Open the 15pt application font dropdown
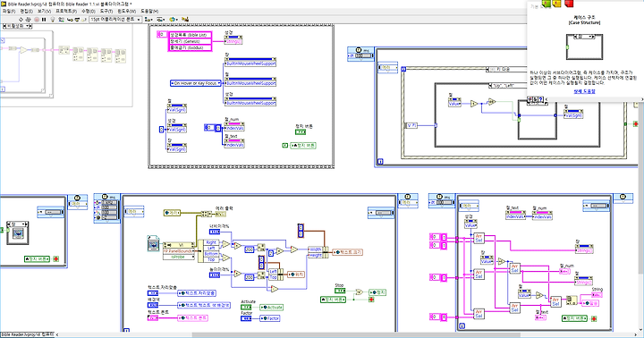The height and width of the screenshot is (338, 644). 115,20
